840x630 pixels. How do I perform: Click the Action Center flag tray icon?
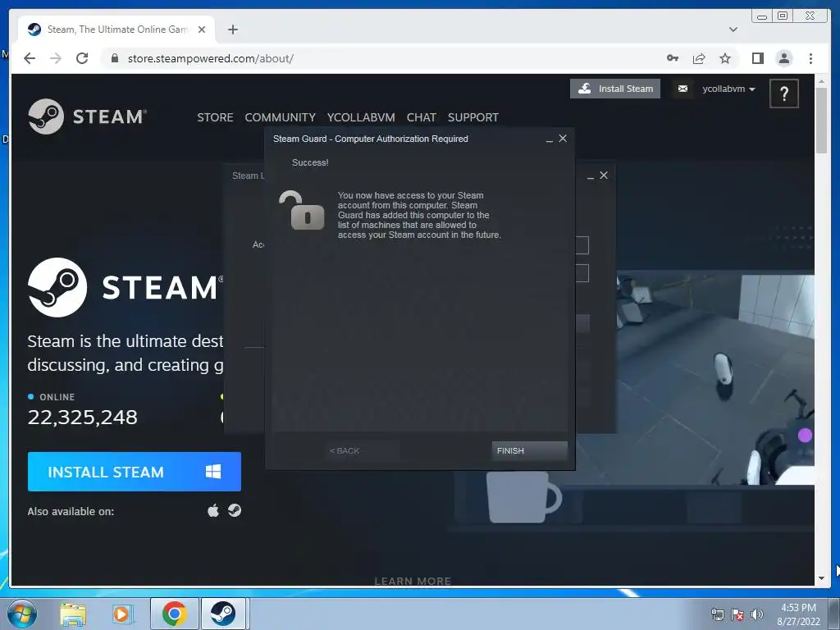pyautogui.click(x=737, y=614)
